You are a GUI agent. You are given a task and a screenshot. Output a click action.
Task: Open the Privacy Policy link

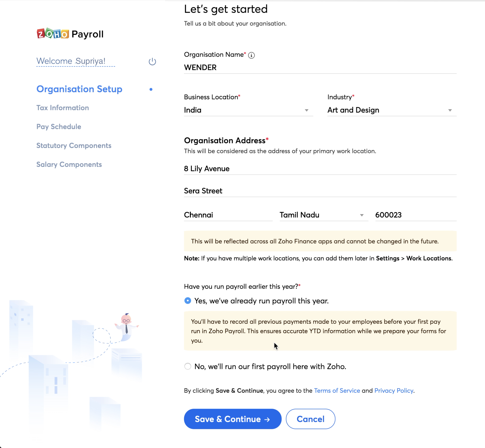point(394,391)
